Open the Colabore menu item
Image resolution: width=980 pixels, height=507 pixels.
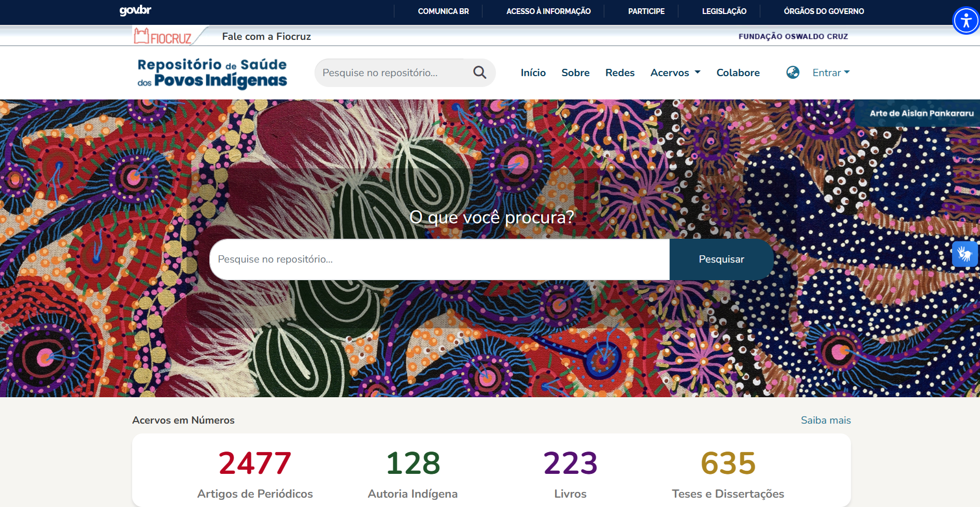pos(738,73)
